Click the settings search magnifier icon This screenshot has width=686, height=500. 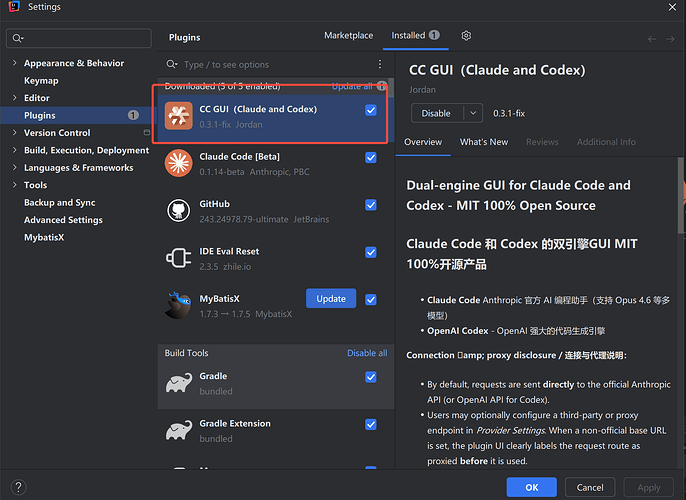(x=18, y=38)
